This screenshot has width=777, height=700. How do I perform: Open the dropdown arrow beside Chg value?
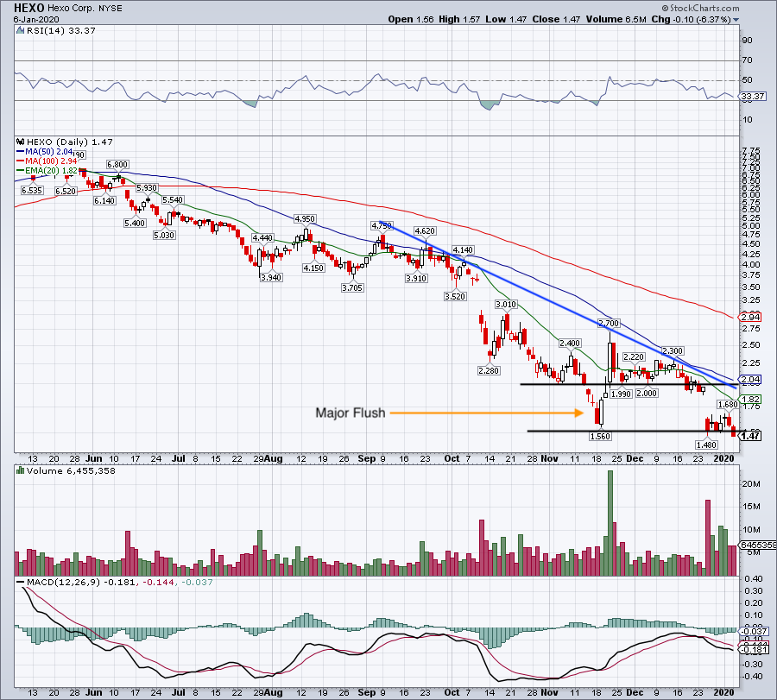pyautogui.click(x=736, y=20)
